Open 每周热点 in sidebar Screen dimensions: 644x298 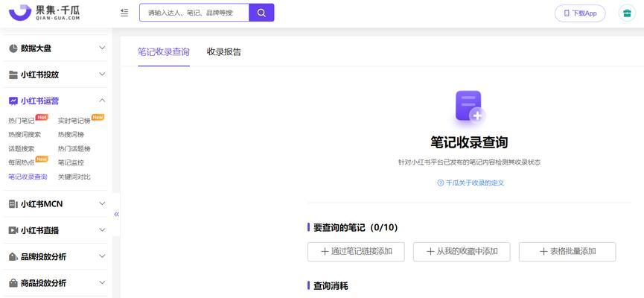coord(22,162)
